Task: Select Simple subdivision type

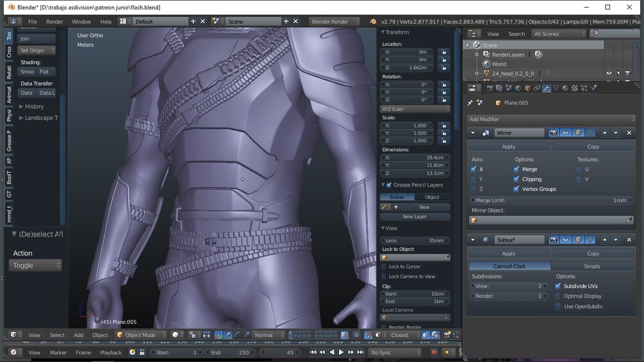Action: coord(592,267)
